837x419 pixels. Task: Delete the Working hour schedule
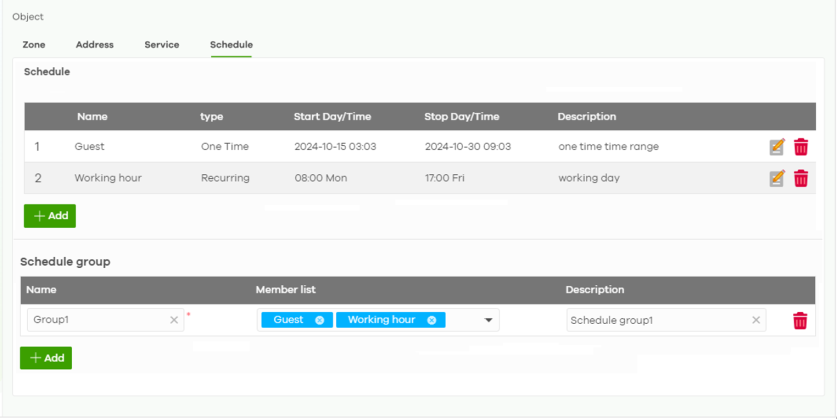click(800, 179)
